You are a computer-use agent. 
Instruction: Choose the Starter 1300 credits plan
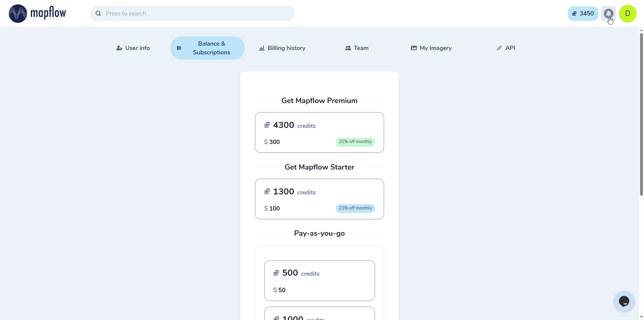319,199
